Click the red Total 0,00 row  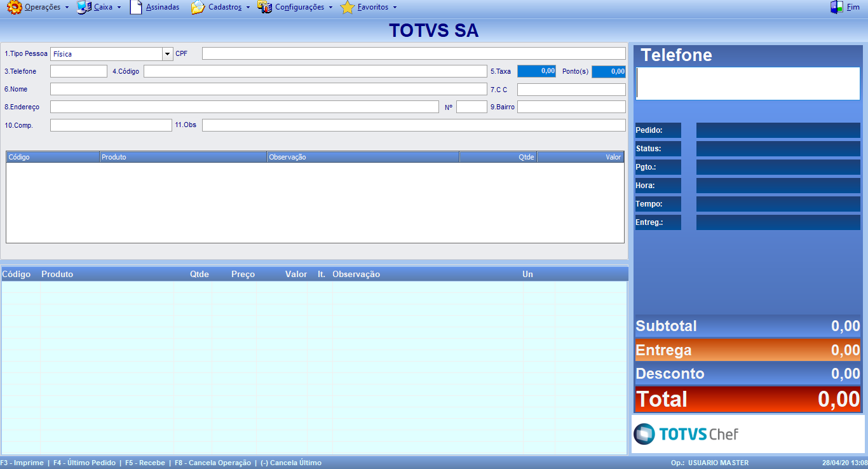pyautogui.click(x=748, y=399)
